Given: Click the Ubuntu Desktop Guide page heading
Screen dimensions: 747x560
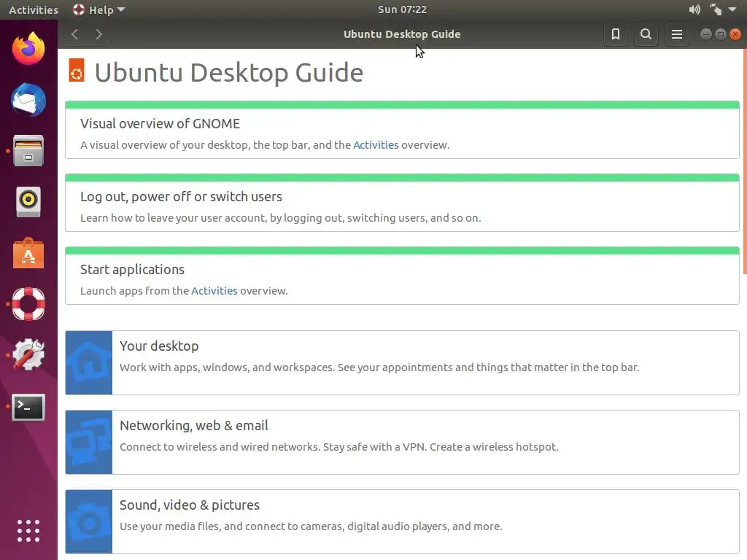Looking at the screenshot, I should pos(228,73).
